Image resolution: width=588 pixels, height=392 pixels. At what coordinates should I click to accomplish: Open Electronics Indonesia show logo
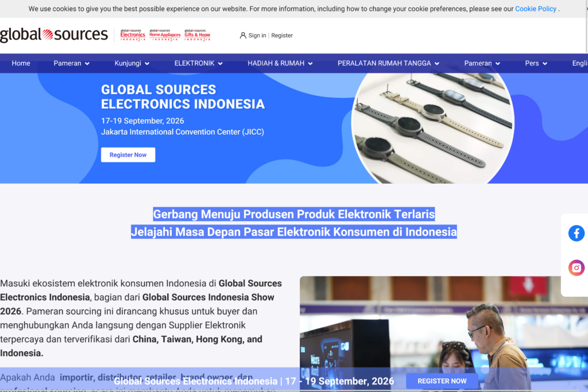pos(133,35)
